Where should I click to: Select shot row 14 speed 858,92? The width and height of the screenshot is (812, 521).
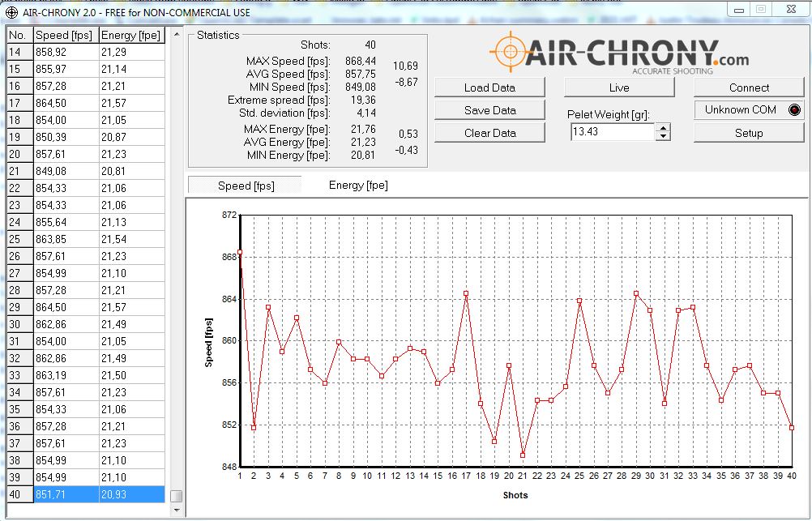point(66,52)
